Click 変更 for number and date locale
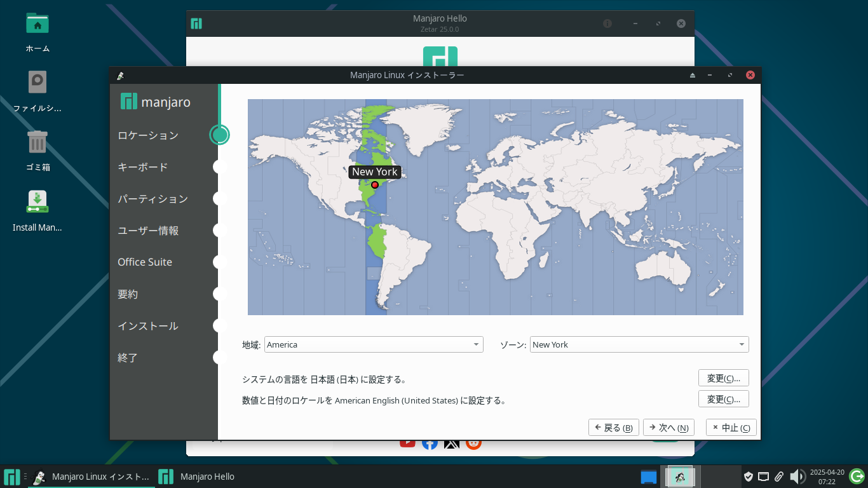Image resolution: width=868 pixels, height=488 pixels. [x=724, y=399]
